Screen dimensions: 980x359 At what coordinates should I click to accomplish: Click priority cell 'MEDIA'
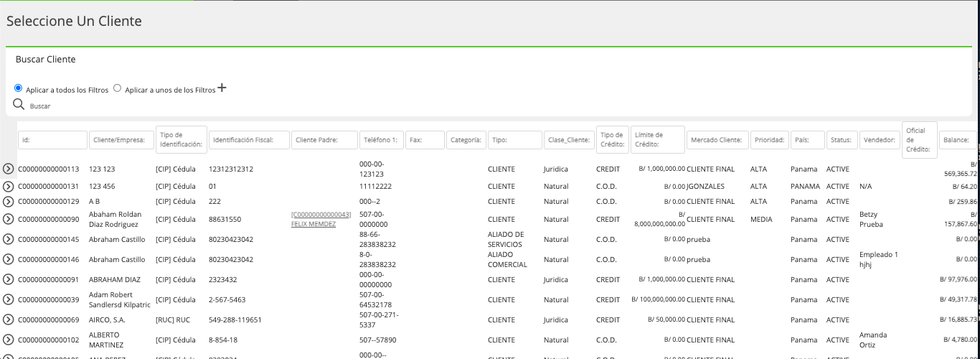click(761, 220)
